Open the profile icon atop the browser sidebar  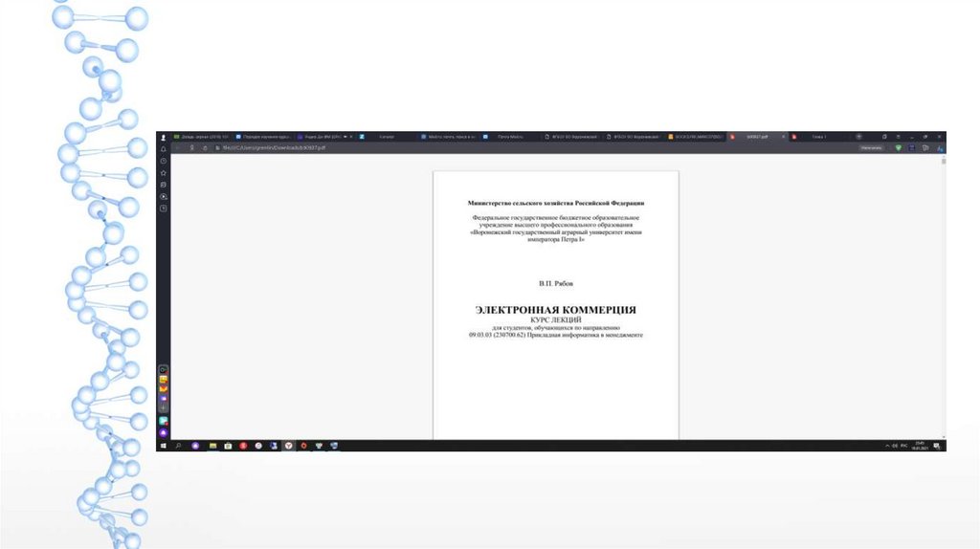[x=164, y=138]
